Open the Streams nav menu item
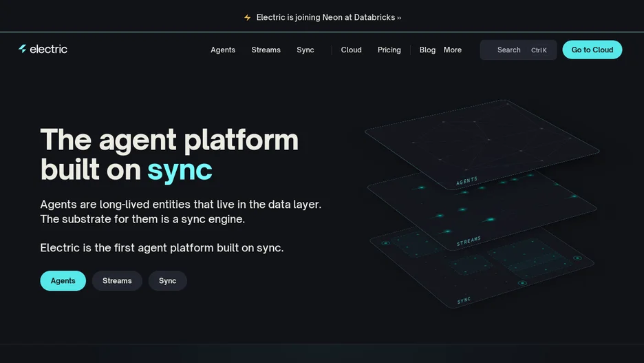The width and height of the screenshot is (644, 363). click(x=266, y=50)
